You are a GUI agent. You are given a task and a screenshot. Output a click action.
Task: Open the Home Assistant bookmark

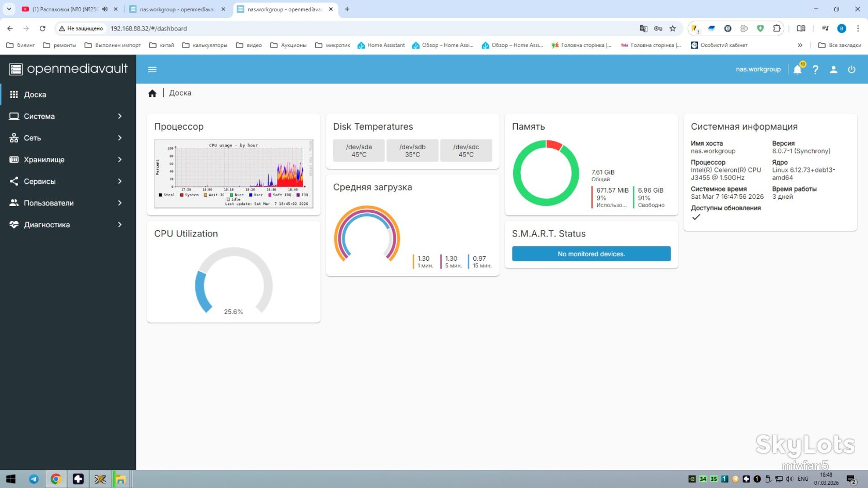[381, 45]
